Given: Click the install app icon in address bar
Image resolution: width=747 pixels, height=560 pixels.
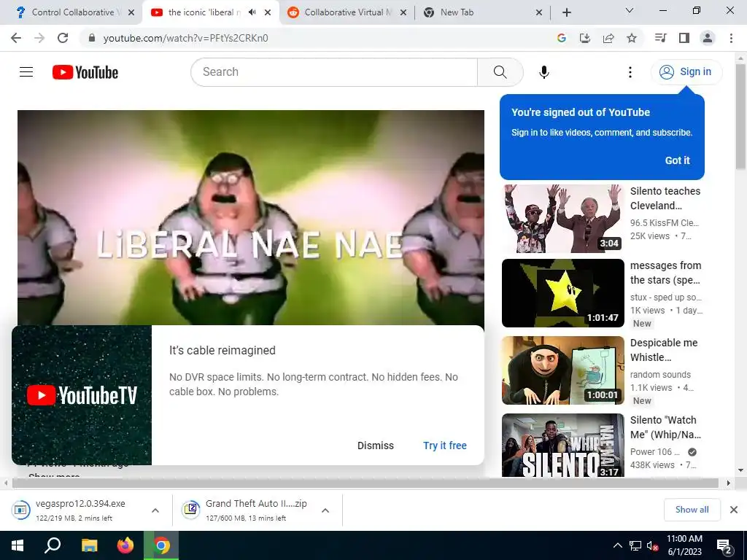Looking at the screenshot, I should point(585,38).
